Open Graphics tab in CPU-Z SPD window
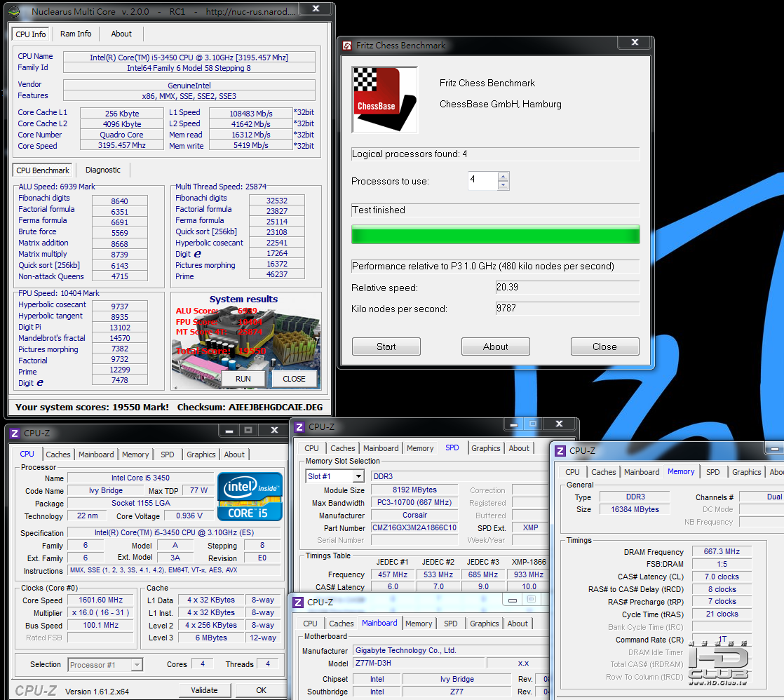 pos(485,448)
